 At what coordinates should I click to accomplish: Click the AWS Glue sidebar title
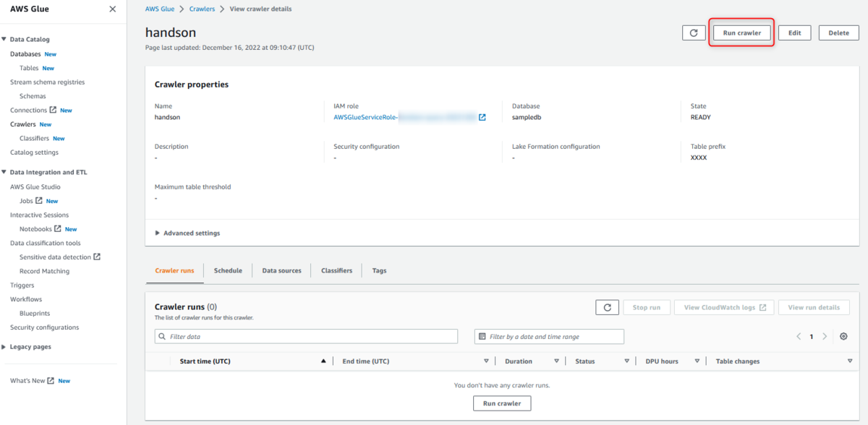pyautogui.click(x=30, y=9)
